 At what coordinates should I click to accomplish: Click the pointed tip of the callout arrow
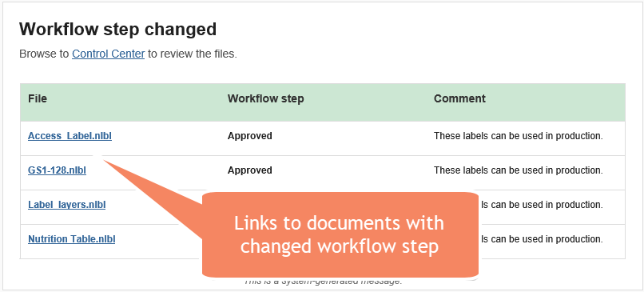tap(104, 161)
